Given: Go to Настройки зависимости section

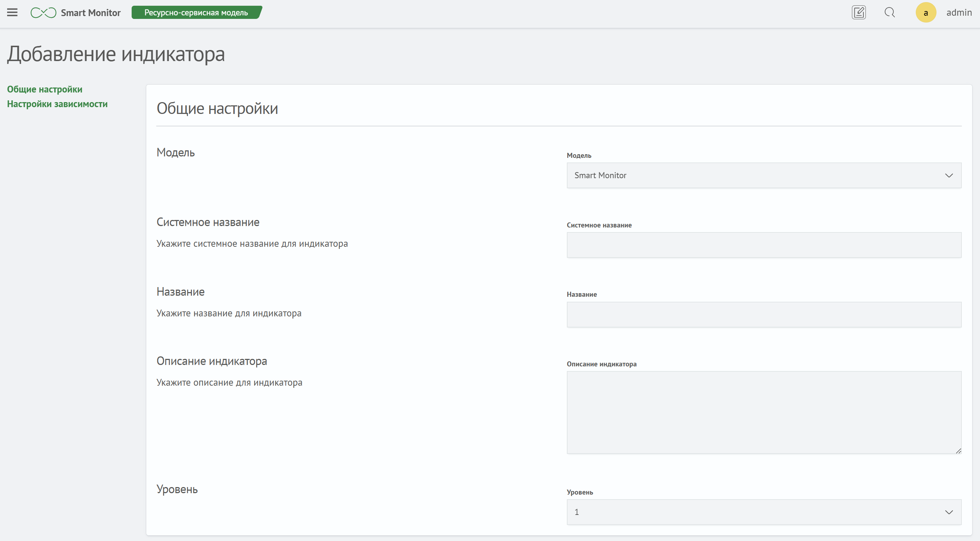Looking at the screenshot, I should coord(57,104).
